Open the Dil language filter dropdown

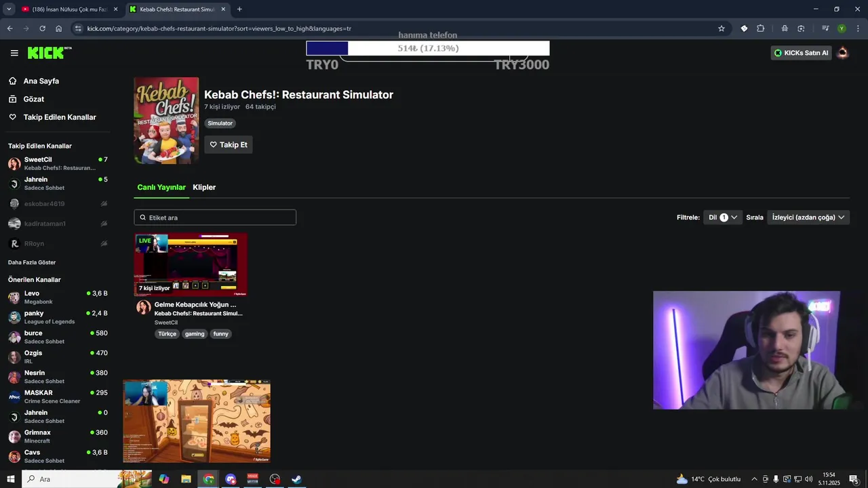click(x=723, y=218)
